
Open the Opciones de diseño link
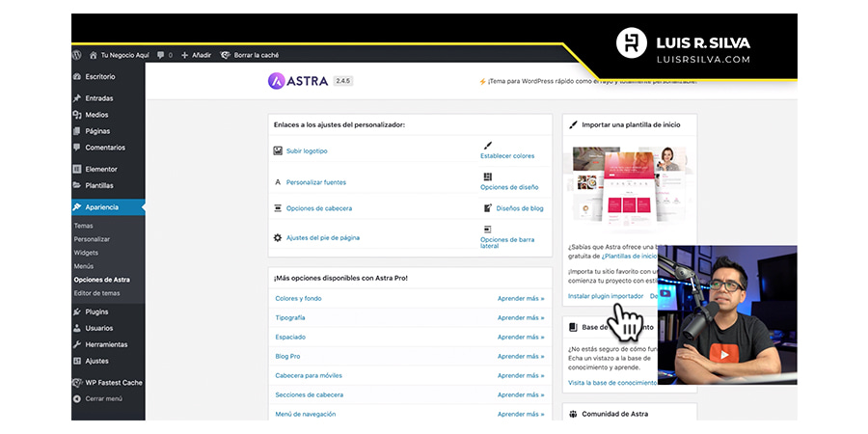click(x=509, y=188)
